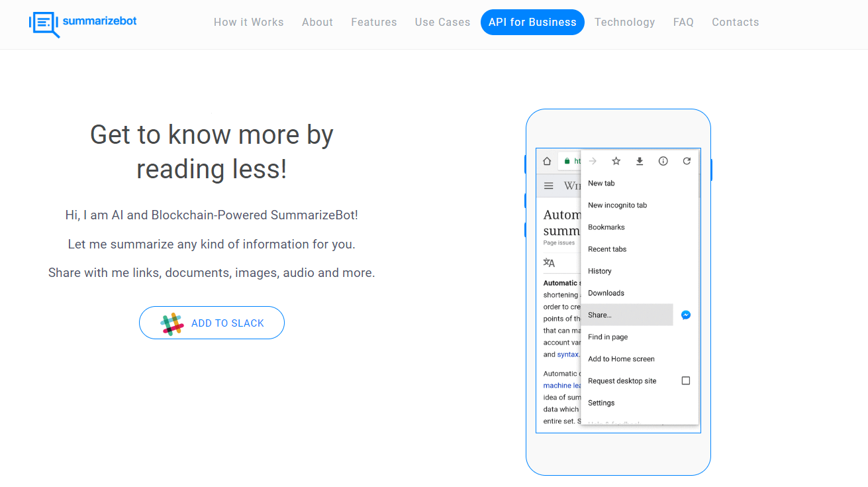Select Share… in phone menu
Screen dimensions: 868x487
coord(627,315)
